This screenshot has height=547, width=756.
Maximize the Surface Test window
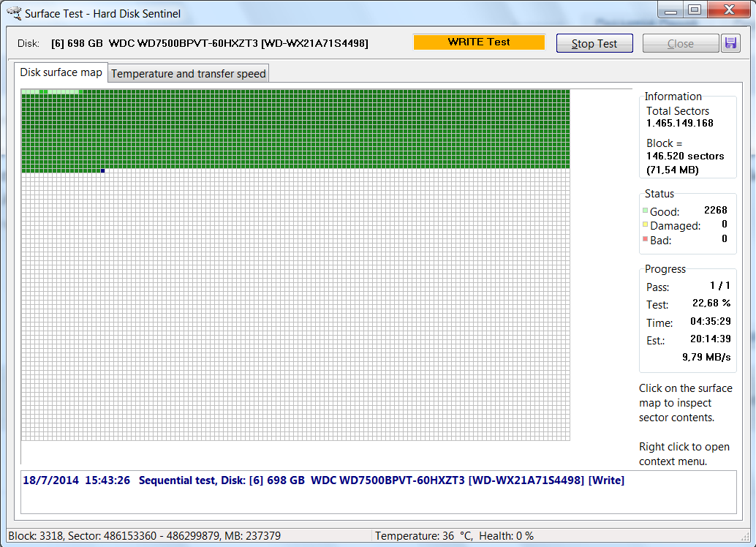click(x=695, y=10)
